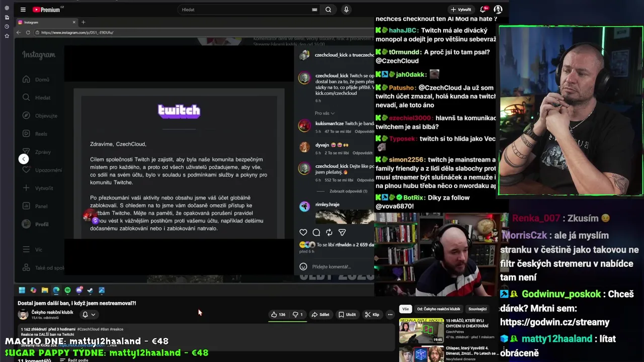Repost the Instagram post
Viewport: 644px width, 362px height.
(x=329, y=232)
